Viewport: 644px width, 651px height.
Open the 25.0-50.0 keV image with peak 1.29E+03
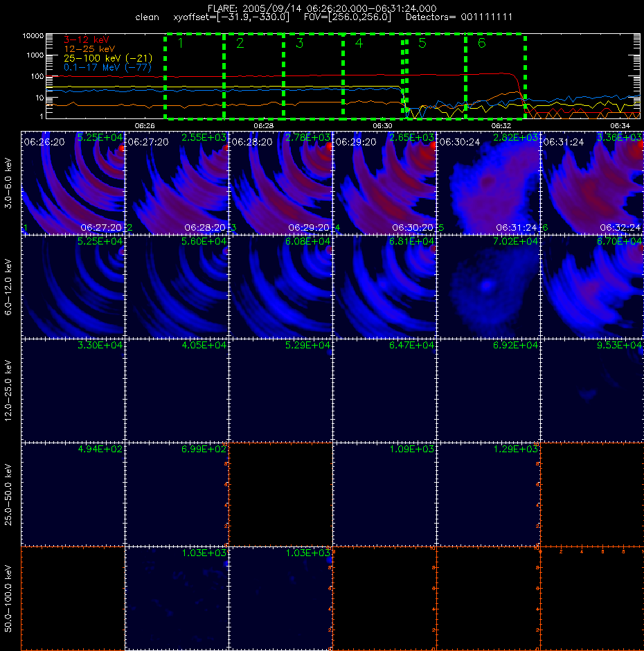pos(488,494)
